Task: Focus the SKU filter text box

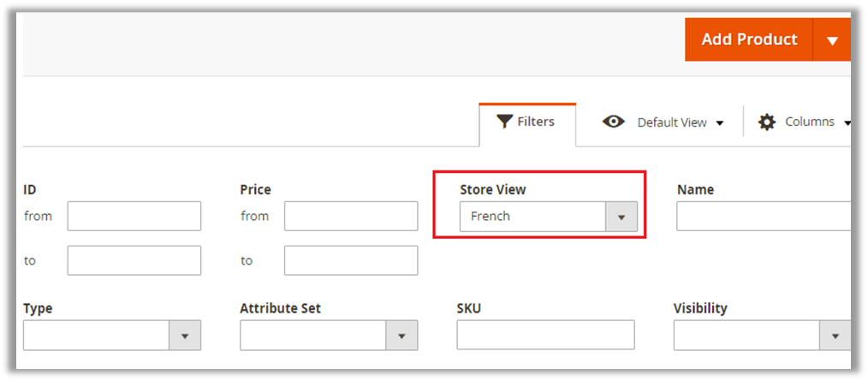Action: pos(545,335)
